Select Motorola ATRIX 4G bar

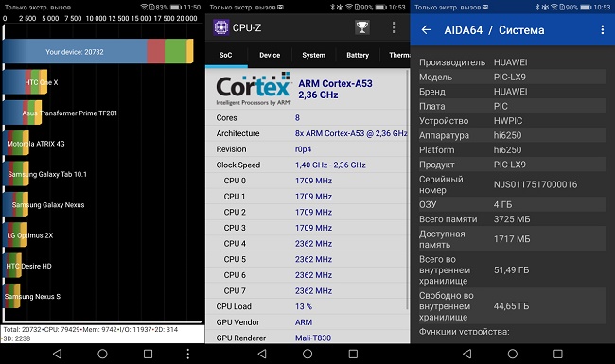(16, 144)
